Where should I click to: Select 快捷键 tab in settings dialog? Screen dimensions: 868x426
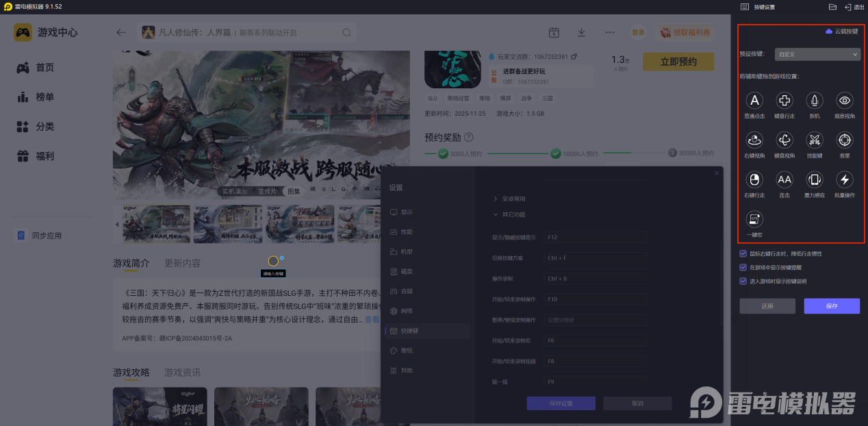point(428,331)
